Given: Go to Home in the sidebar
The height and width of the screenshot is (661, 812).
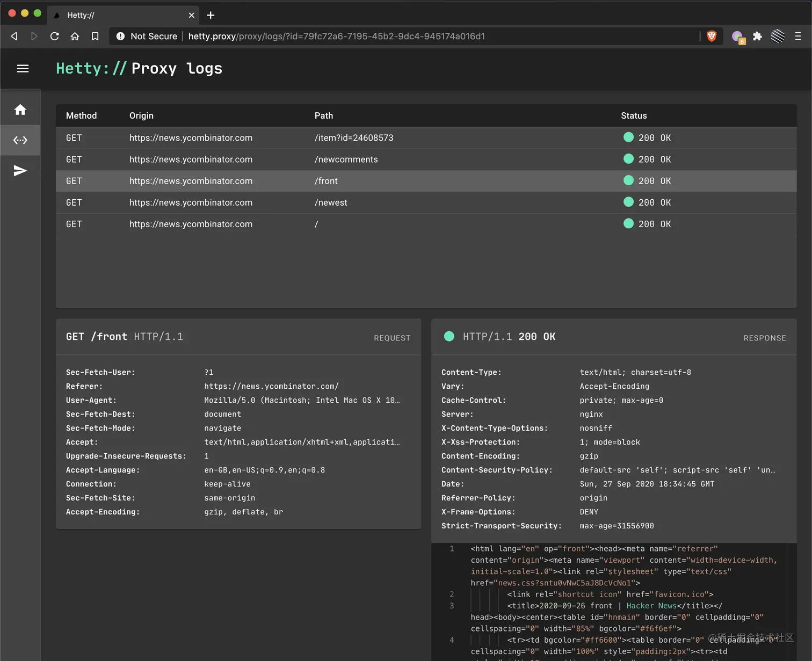Looking at the screenshot, I should click(x=20, y=110).
